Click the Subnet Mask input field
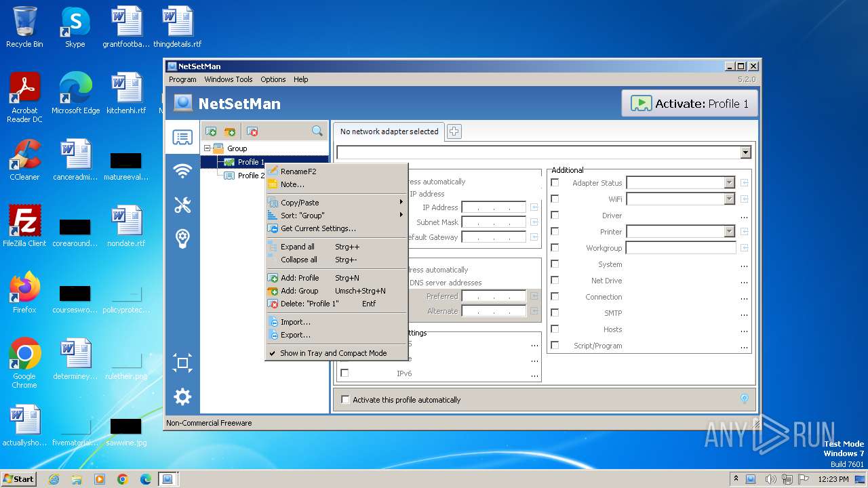Image resolution: width=868 pixels, height=488 pixels. click(494, 222)
